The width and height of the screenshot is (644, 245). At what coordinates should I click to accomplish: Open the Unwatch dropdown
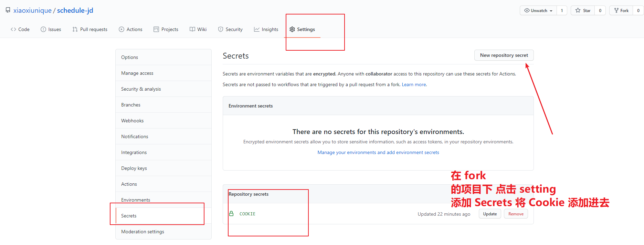[x=538, y=10]
